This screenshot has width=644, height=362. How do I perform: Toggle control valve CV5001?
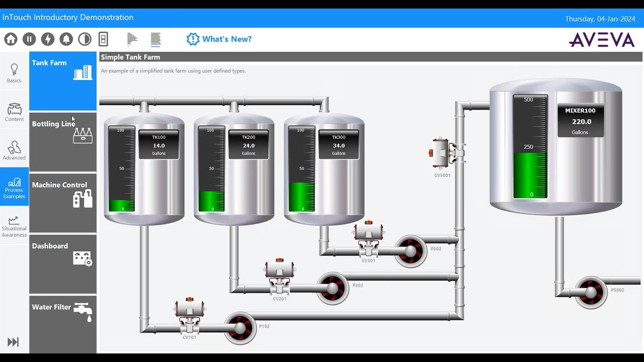coord(447,152)
